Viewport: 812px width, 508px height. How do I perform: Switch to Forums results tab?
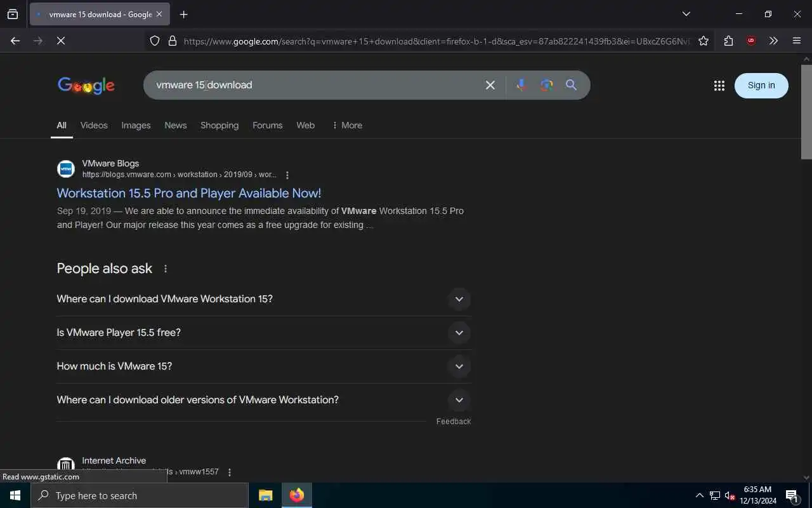[268, 125]
